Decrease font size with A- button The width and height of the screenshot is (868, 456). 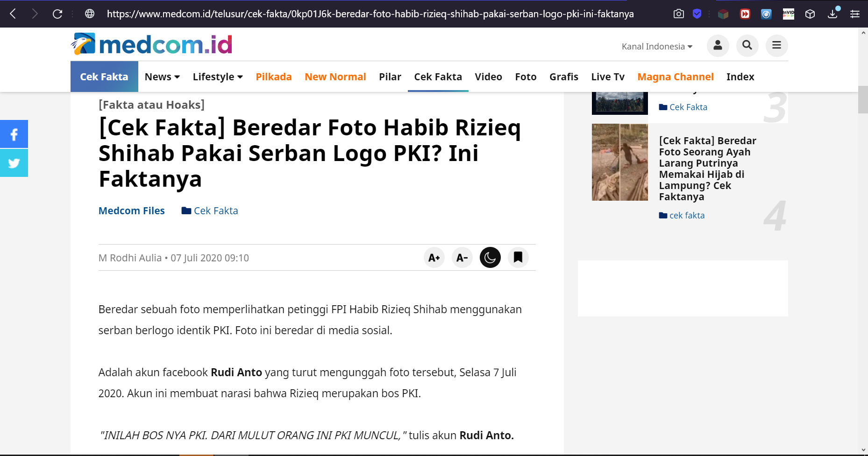(462, 258)
